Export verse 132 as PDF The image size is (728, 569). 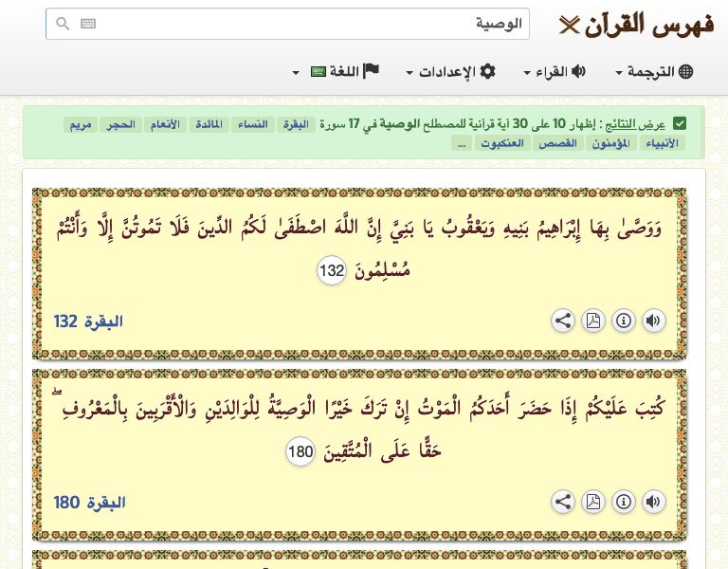592,321
